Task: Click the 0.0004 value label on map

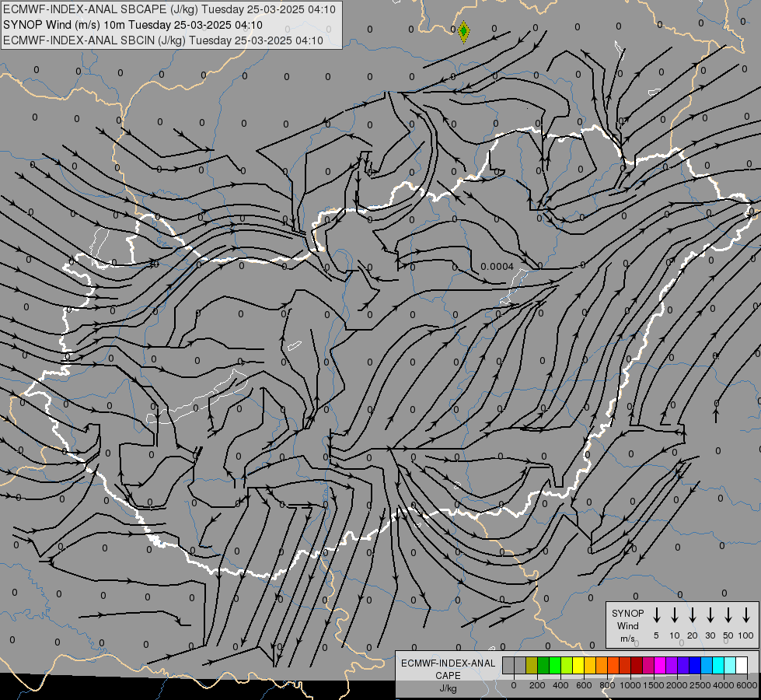Action: pyautogui.click(x=497, y=266)
